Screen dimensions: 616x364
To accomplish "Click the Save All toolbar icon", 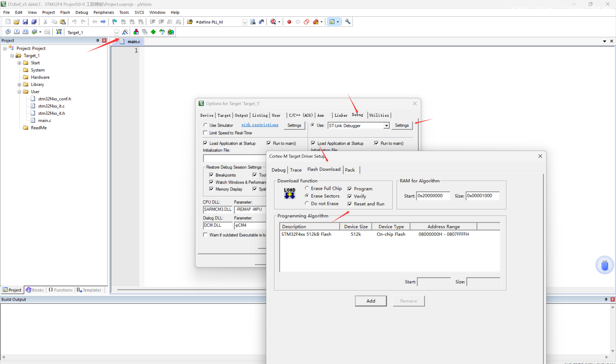I will [34, 22].
